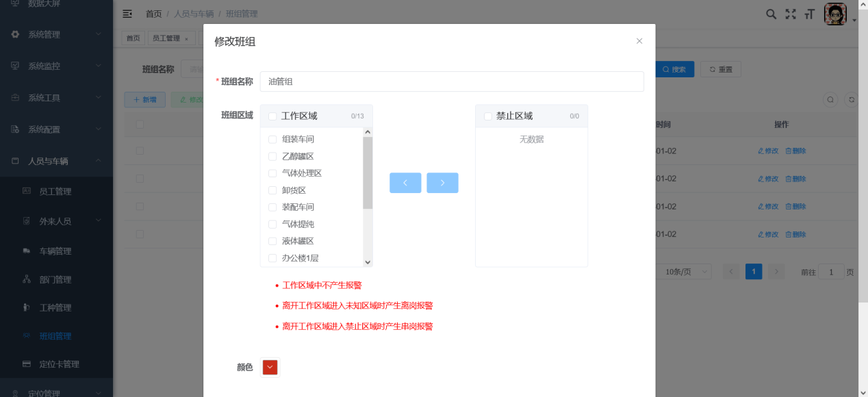The width and height of the screenshot is (868, 397).
Task: Click the left transfer arrow button
Action: (405, 183)
